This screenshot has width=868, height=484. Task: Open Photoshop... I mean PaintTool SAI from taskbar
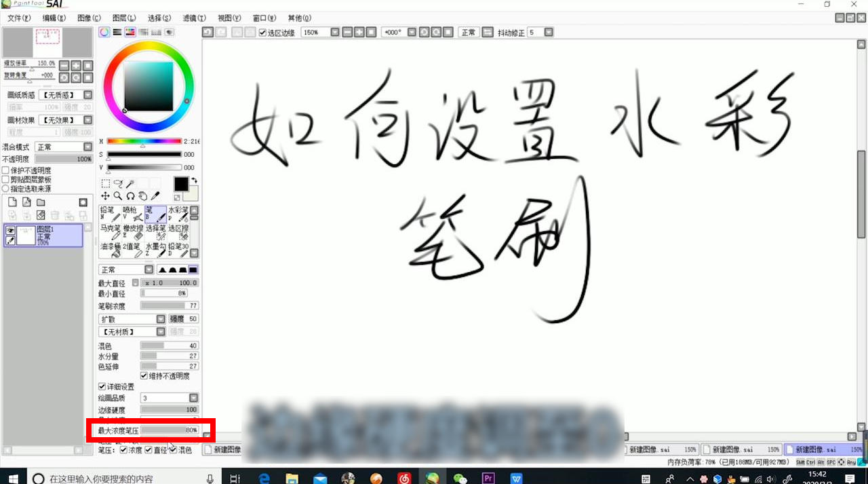(x=433, y=477)
